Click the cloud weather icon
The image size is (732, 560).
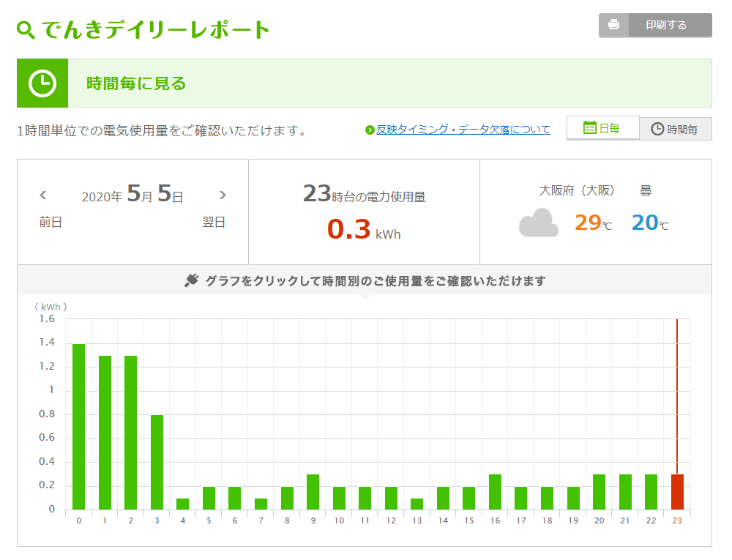[x=538, y=223]
